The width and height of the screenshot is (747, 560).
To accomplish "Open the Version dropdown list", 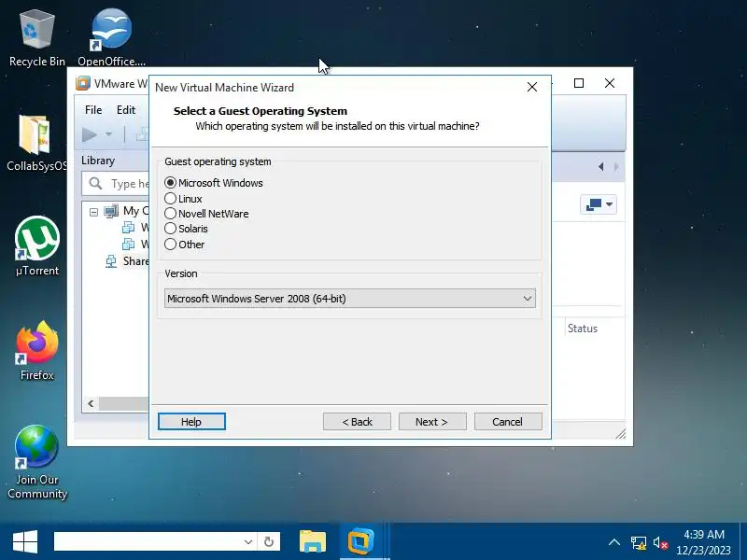I will point(350,299).
